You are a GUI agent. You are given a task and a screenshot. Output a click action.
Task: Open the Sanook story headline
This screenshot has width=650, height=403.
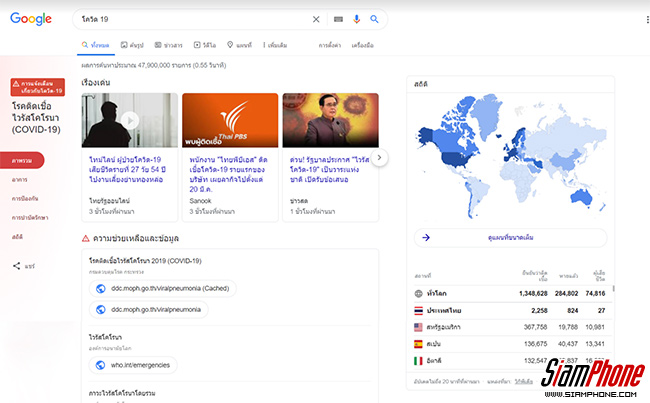[228, 174]
